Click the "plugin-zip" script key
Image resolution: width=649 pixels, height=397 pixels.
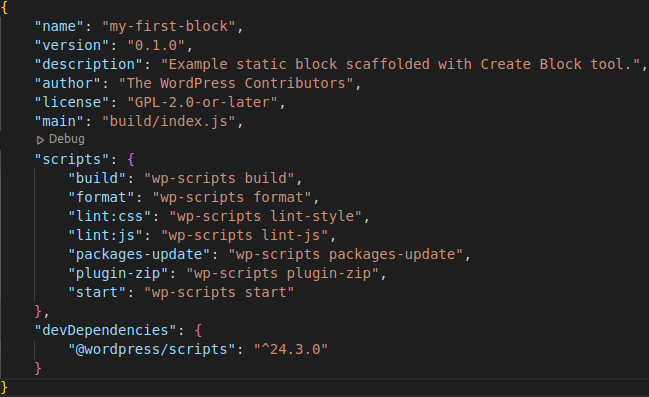pyautogui.click(x=118, y=274)
